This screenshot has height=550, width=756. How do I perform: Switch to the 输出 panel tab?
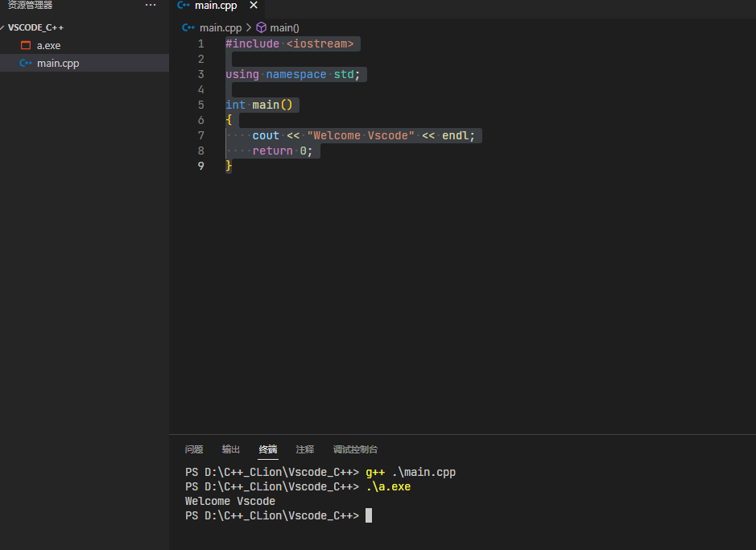click(x=231, y=449)
